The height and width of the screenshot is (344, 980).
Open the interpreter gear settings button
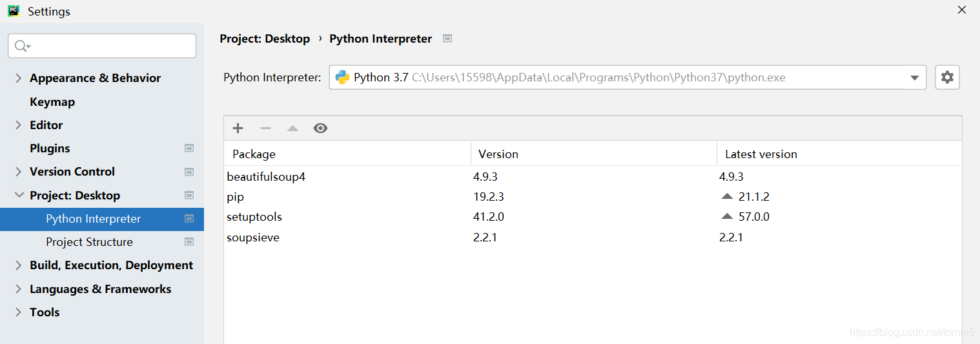[x=947, y=77]
